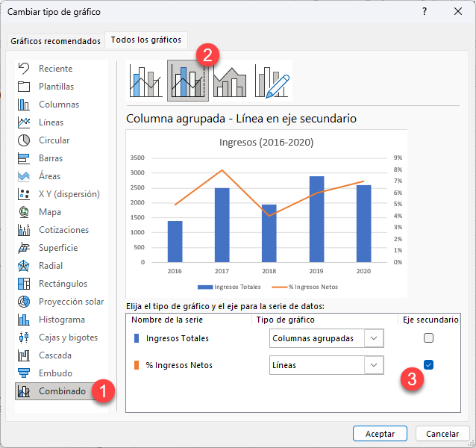This screenshot has height=448, width=476.
Task: Click the 2016 axis label in preview
Action: [x=175, y=271]
